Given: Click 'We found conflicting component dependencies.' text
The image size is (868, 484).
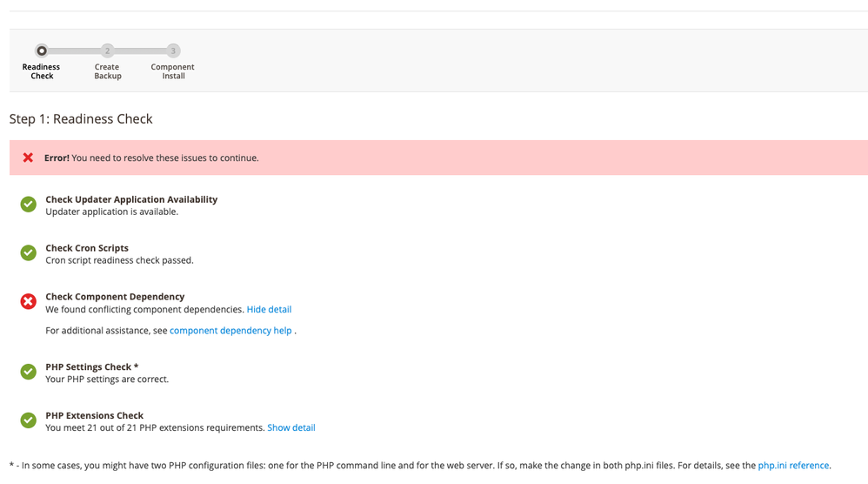Looking at the screenshot, I should click(x=145, y=310).
